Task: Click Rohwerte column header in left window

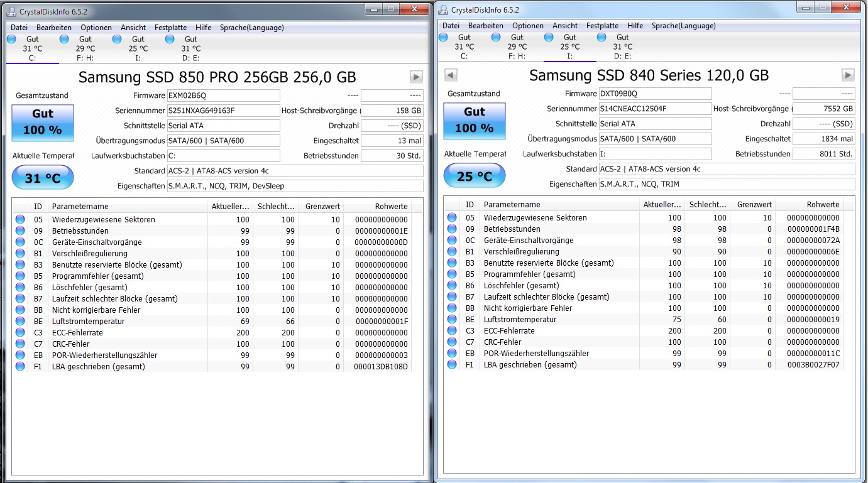Action: 378,206
